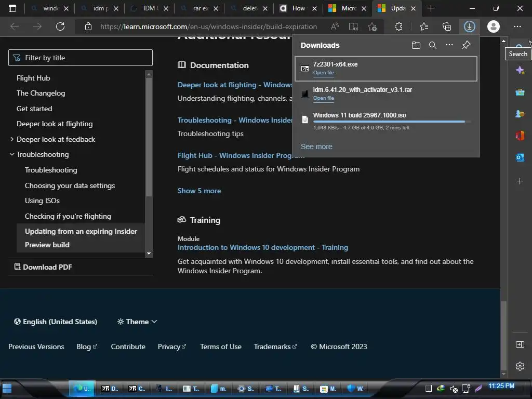532x399 pixels.
Task: Select Checking if you're flighting
Action: pos(68,216)
